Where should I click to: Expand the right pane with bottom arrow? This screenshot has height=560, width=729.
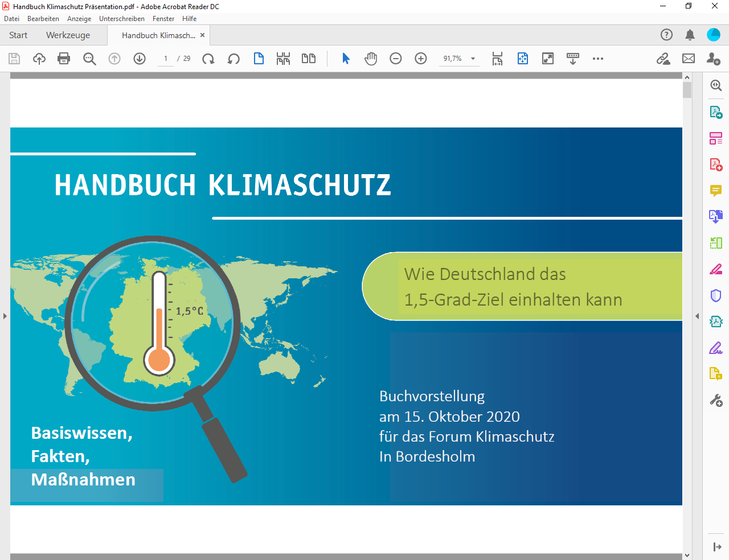point(717,547)
